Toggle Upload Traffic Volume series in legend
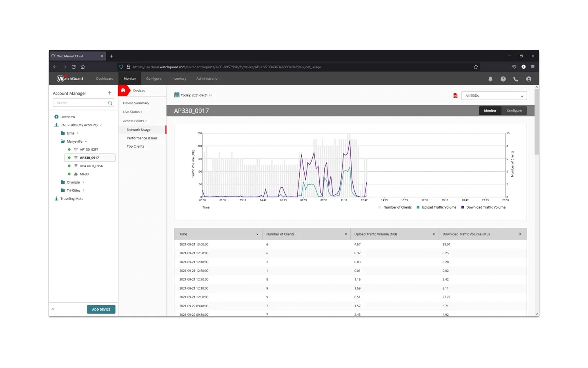 pos(436,207)
